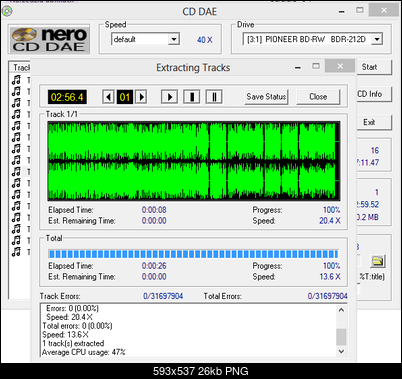Screen dimensions: 402x379
Task: Click the 02:56.4 time counter display
Action: [x=67, y=97]
